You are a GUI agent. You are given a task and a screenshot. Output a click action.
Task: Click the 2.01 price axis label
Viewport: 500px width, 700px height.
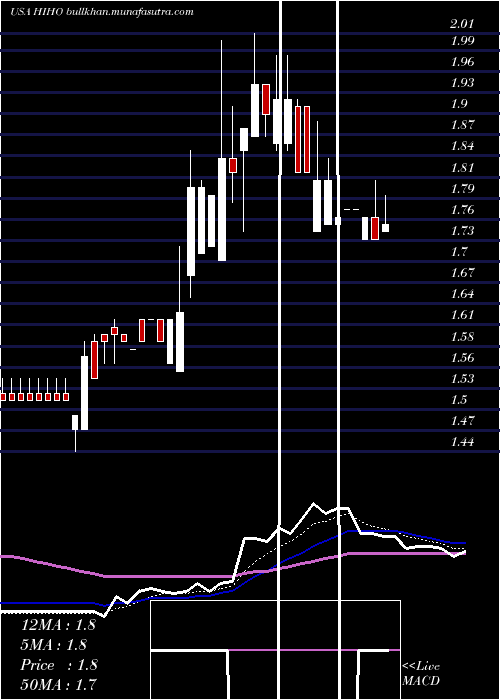(x=462, y=24)
